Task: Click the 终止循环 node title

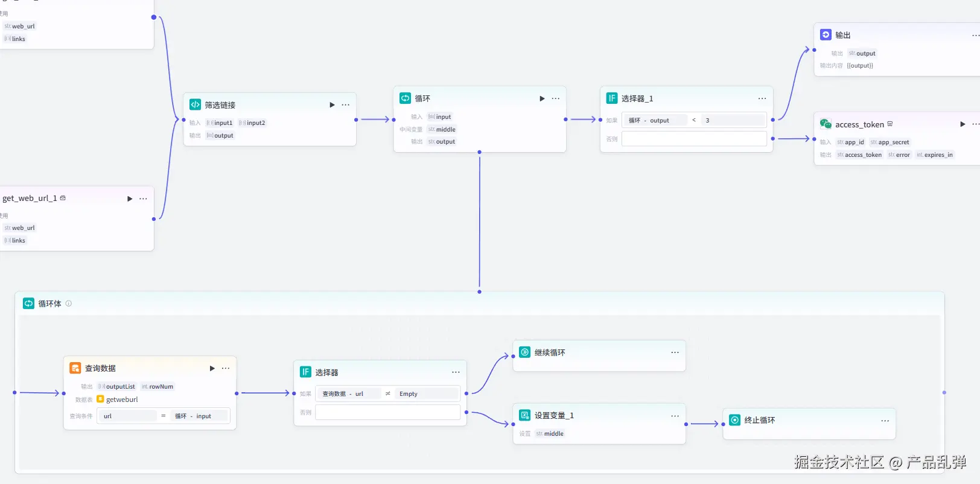Action: coord(760,420)
